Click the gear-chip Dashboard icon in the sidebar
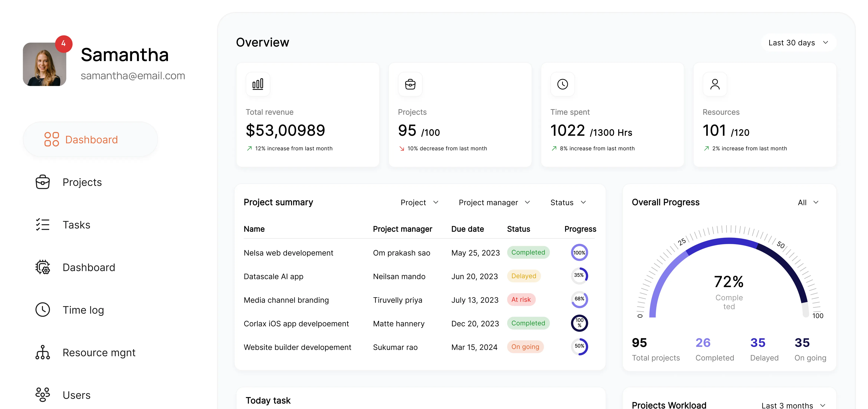 (x=43, y=267)
